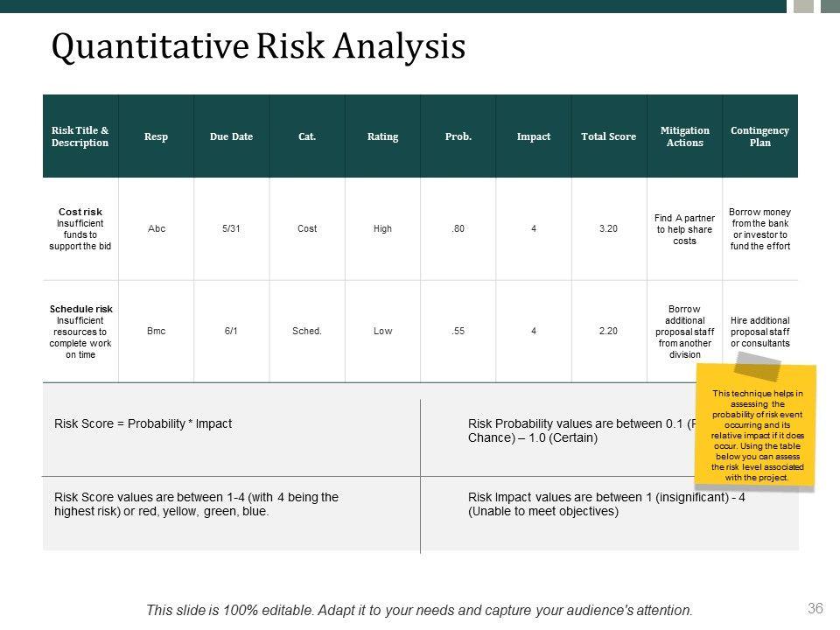The image size is (840, 630).
Task: Select the 'Total Score' column header
Action: [608, 136]
